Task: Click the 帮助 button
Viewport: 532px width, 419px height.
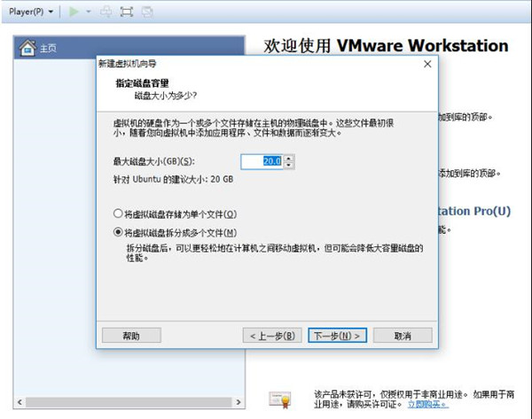Action: [x=131, y=336]
